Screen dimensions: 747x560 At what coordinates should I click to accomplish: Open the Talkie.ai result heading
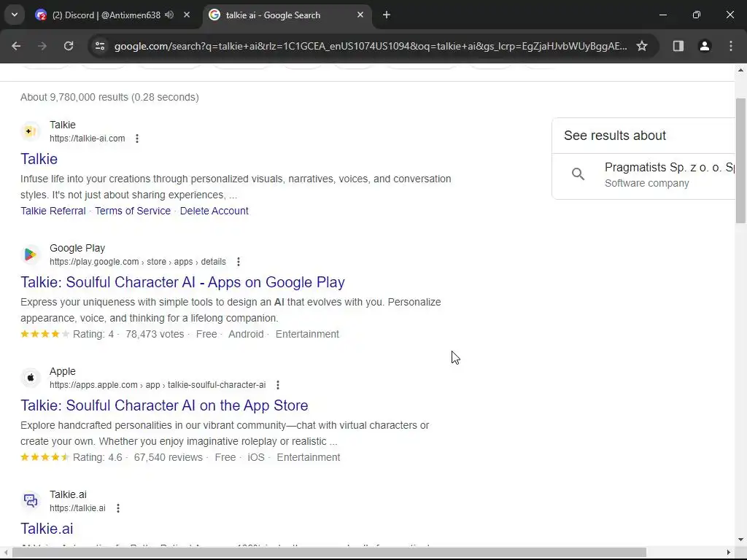click(x=47, y=529)
